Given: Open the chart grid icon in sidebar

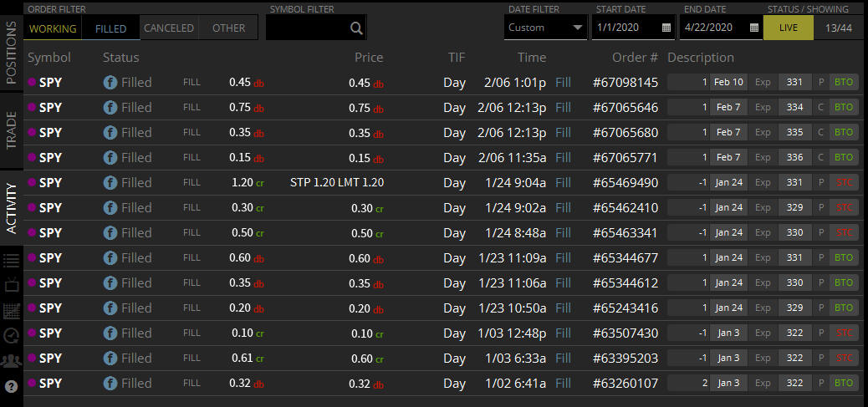Looking at the screenshot, I should point(12,311).
